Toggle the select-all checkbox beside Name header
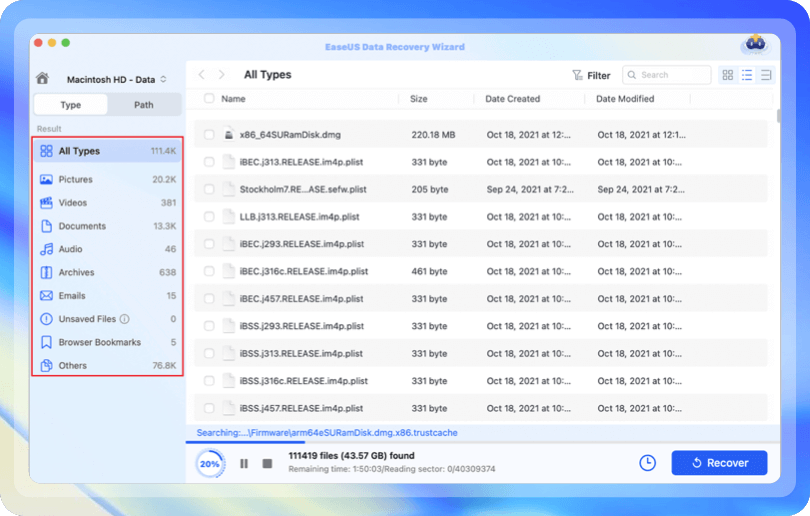 (209, 99)
